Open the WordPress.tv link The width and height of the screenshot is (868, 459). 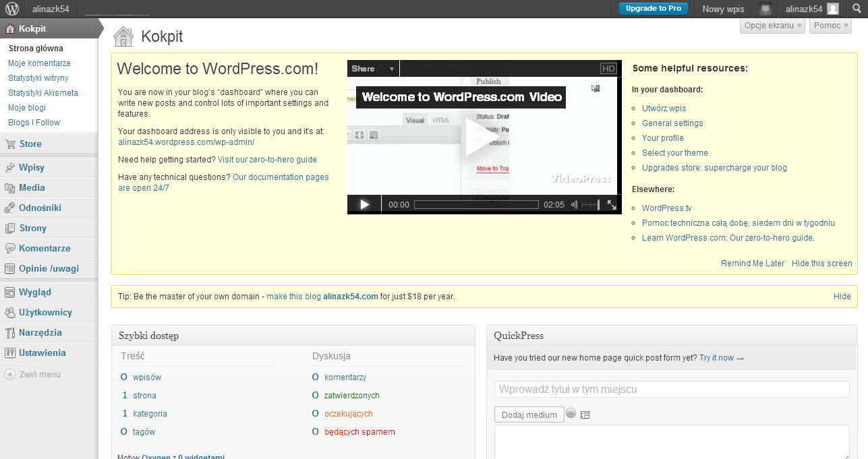[667, 208]
